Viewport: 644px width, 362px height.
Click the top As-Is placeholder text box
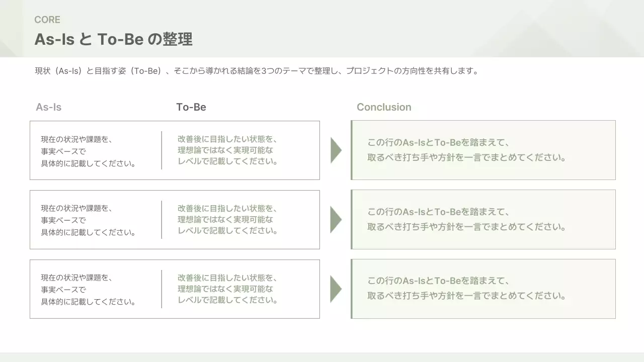click(x=88, y=150)
